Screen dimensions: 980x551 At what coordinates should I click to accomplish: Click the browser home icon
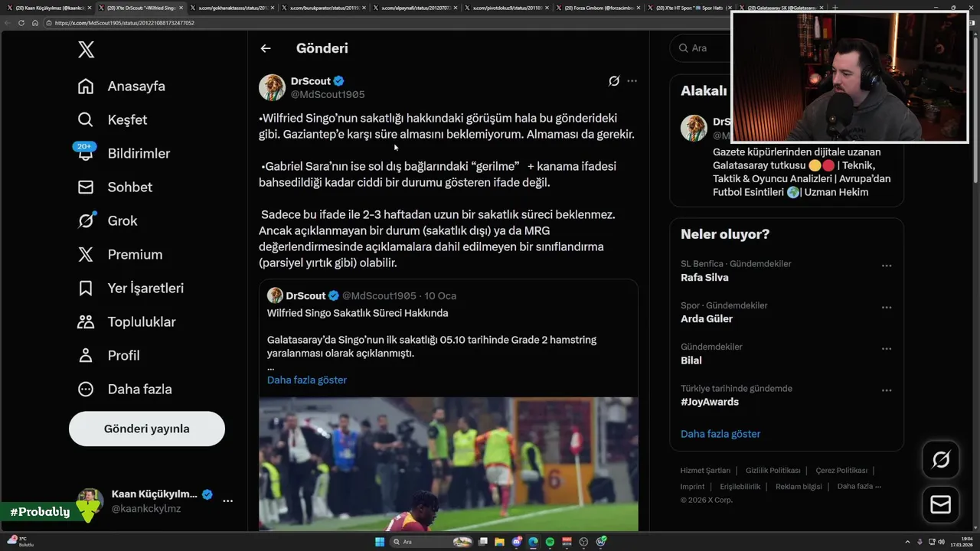click(x=35, y=23)
